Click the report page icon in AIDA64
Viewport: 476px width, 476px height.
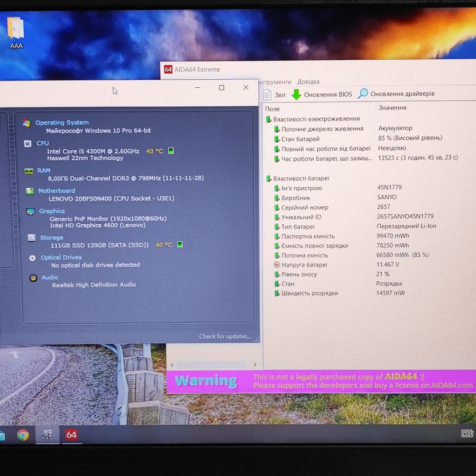(x=267, y=95)
